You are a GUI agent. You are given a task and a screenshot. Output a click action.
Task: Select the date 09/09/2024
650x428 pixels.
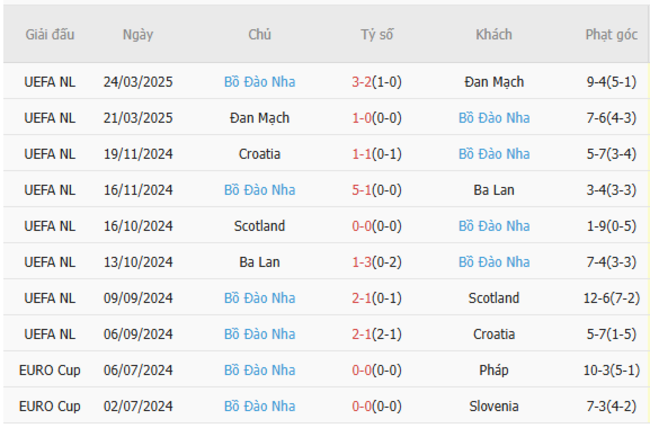click(x=138, y=298)
